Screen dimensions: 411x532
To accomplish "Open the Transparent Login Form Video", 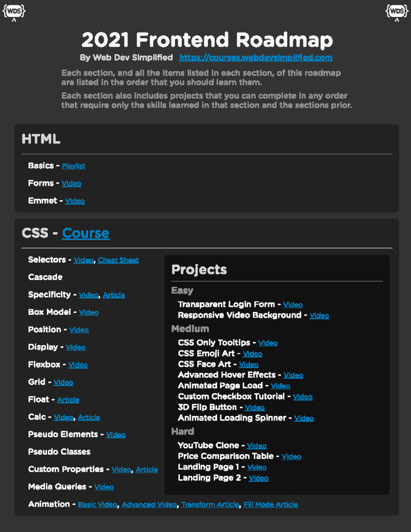I will point(293,305).
